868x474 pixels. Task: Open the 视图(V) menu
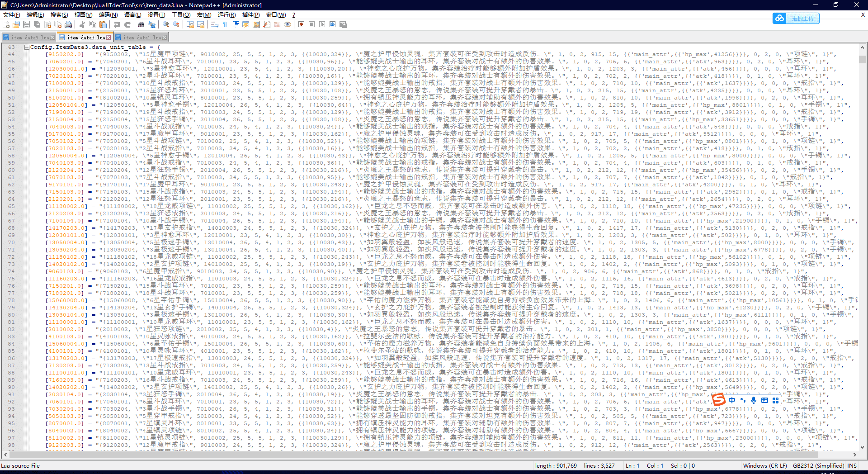click(83, 15)
